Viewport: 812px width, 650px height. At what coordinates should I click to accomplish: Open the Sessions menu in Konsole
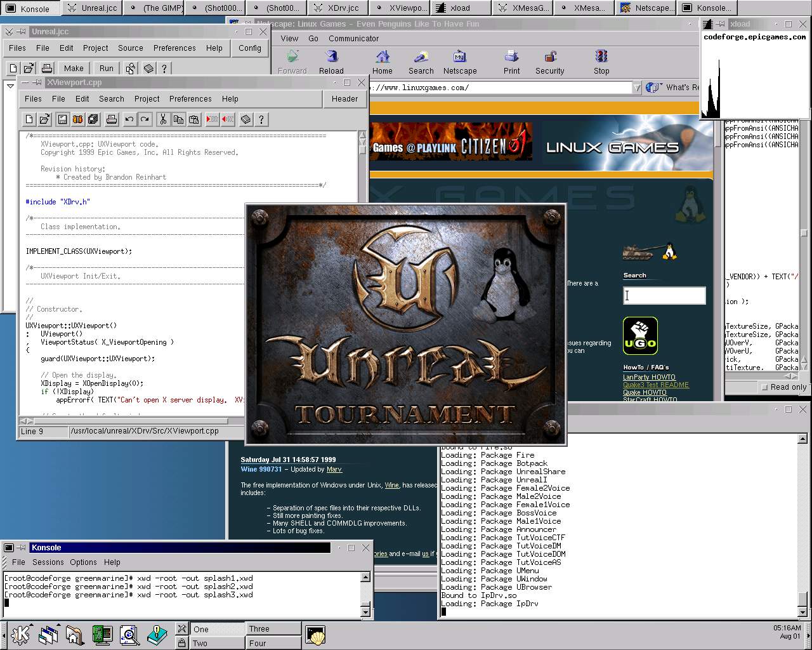coord(48,562)
